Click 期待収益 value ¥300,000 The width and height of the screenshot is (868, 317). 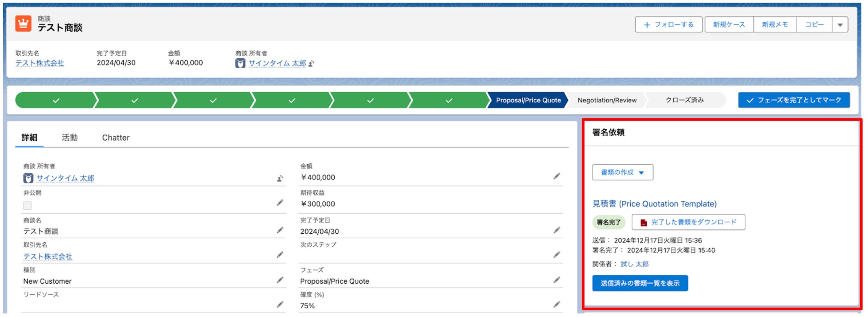coord(318,204)
